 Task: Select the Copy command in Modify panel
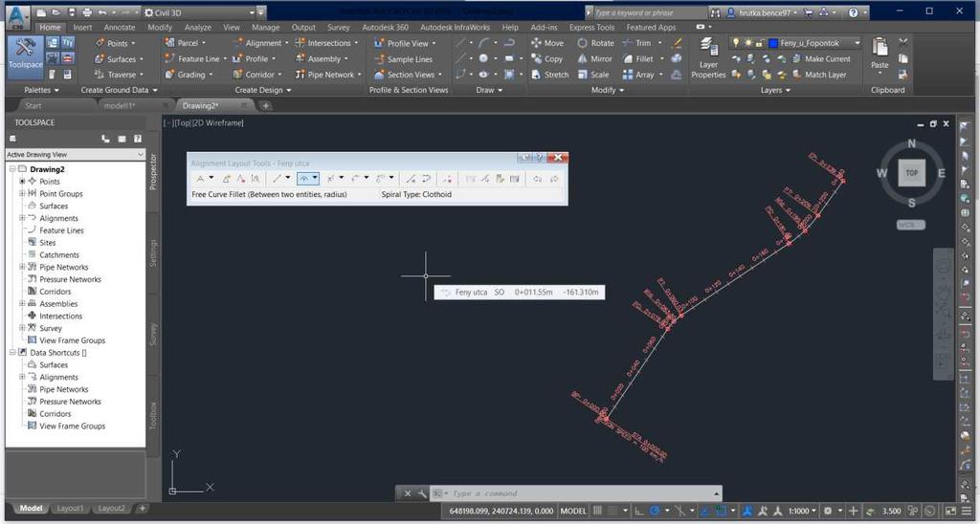click(x=547, y=58)
